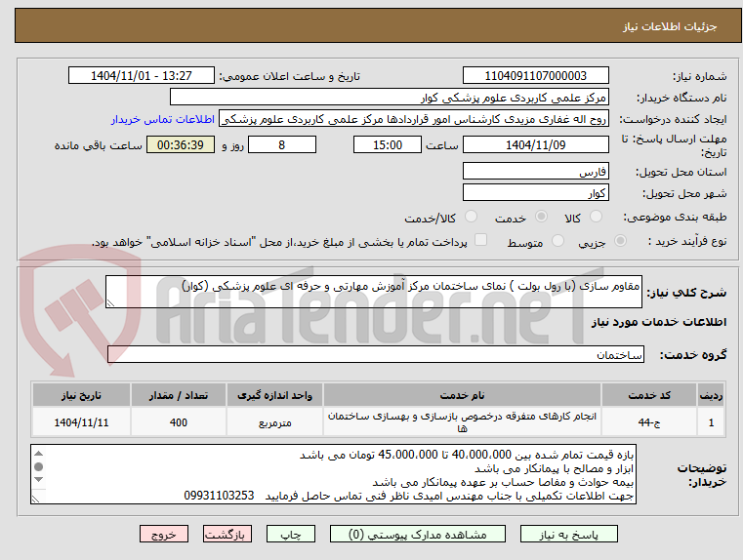Viewport: 743px width, 560px height.
Task: Click the deadline time field 15:00
Action: (388, 144)
